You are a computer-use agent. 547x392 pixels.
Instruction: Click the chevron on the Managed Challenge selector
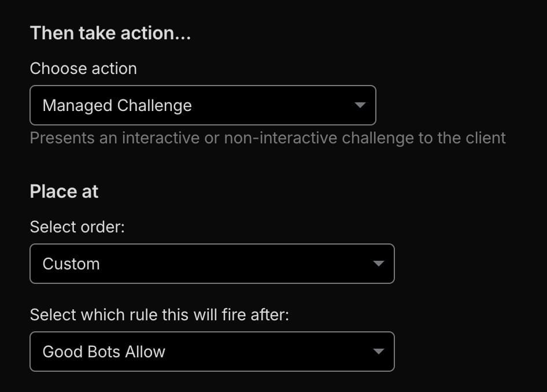click(360, 105)
